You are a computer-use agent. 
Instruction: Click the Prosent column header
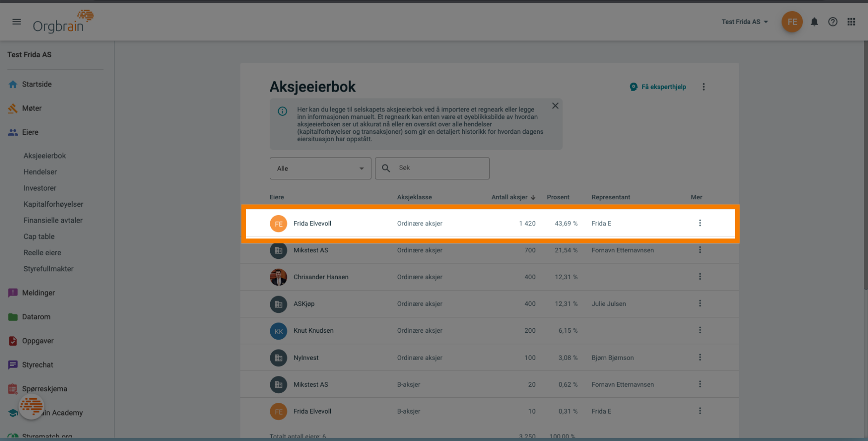558,197
